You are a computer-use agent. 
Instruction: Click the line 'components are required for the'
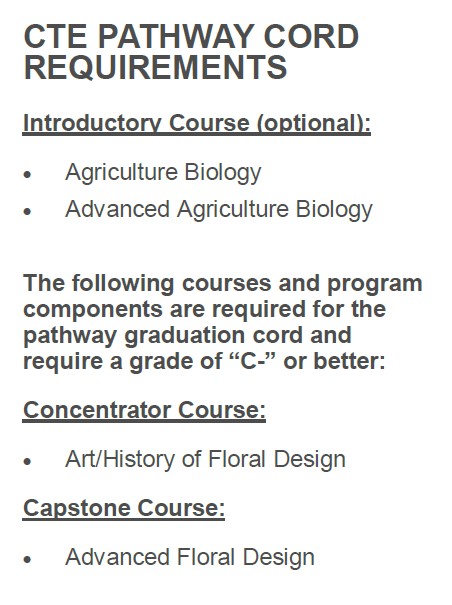point(205,309)
